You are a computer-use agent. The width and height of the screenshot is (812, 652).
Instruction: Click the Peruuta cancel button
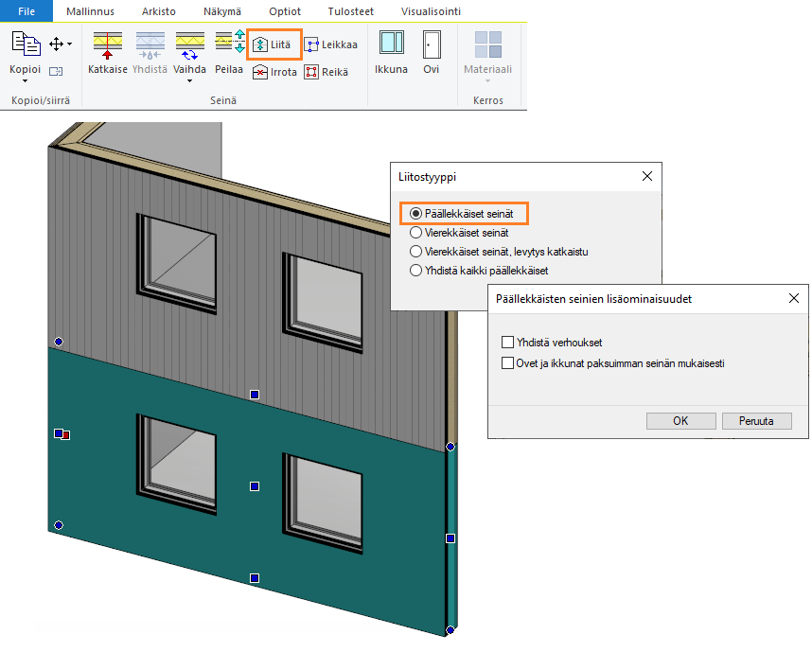click(x=756, y=421)
